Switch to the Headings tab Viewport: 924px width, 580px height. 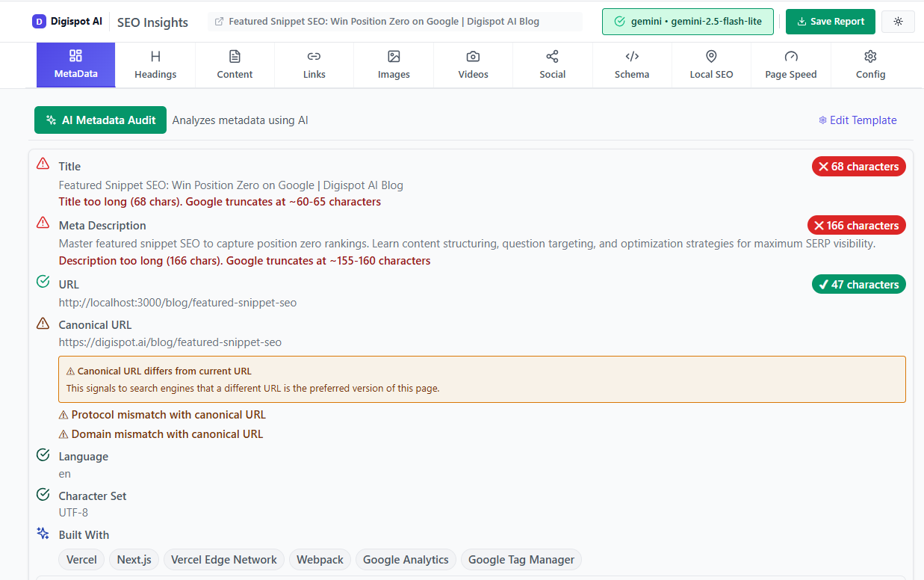click(155, 64)
